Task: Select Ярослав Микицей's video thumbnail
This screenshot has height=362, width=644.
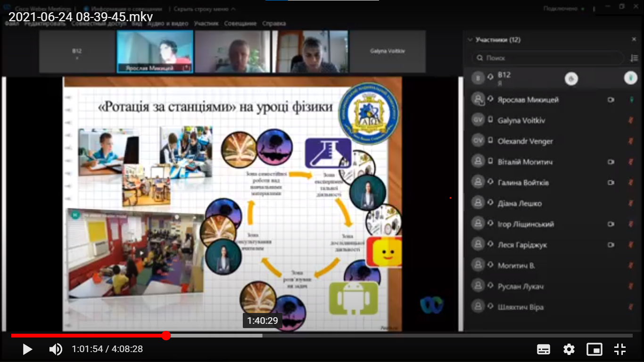Action: (x=155, y=51)
